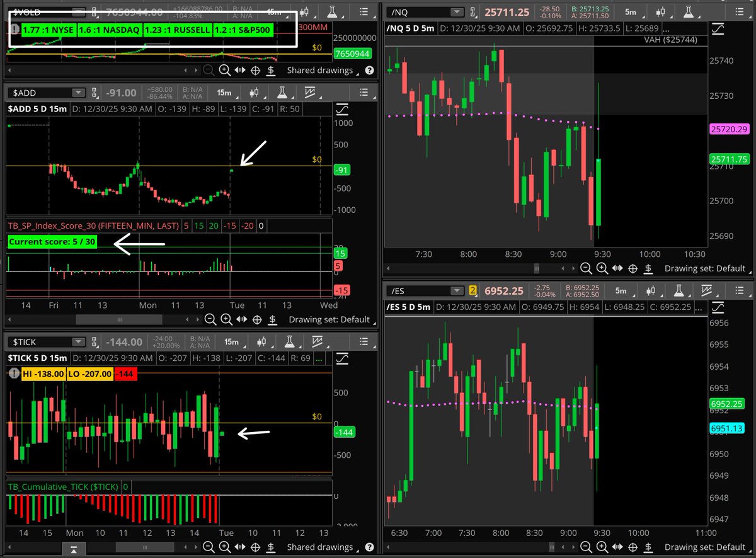The width and height of the screenshot is (756, 558).
Task: Open $TICK chart candlestick style menu
Action: (263, 342)
